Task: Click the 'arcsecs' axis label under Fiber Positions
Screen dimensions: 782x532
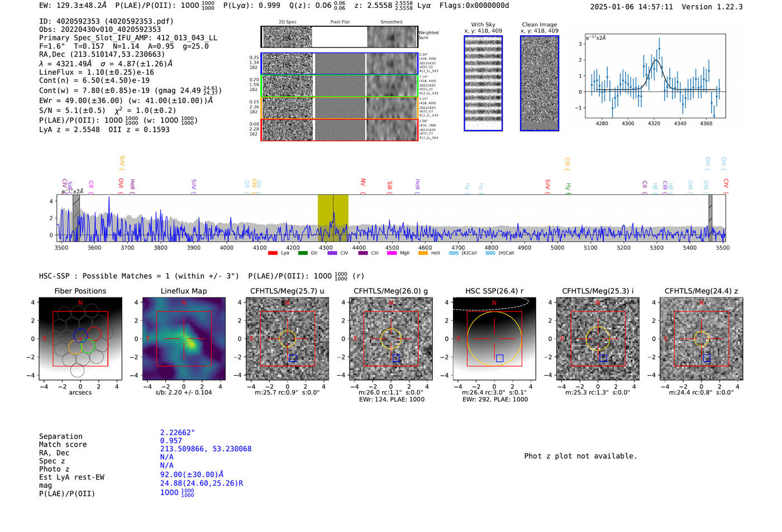Action: (80, 392)
